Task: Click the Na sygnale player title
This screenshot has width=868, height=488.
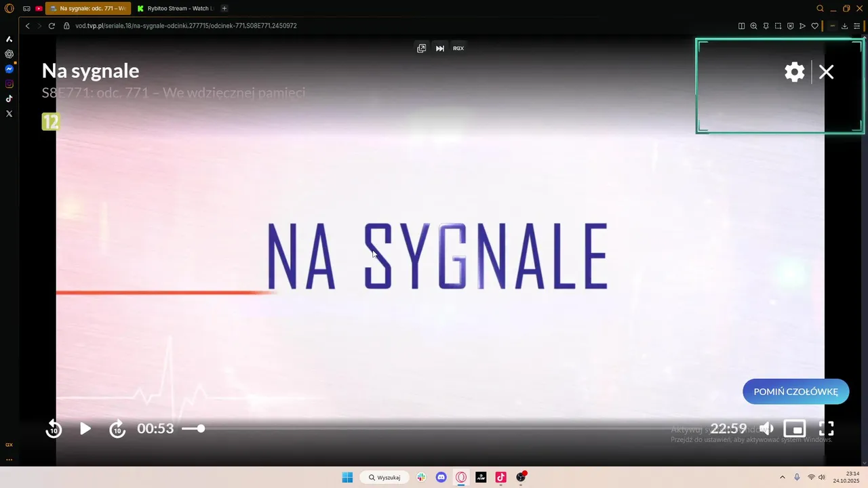Action: point(90,70)
